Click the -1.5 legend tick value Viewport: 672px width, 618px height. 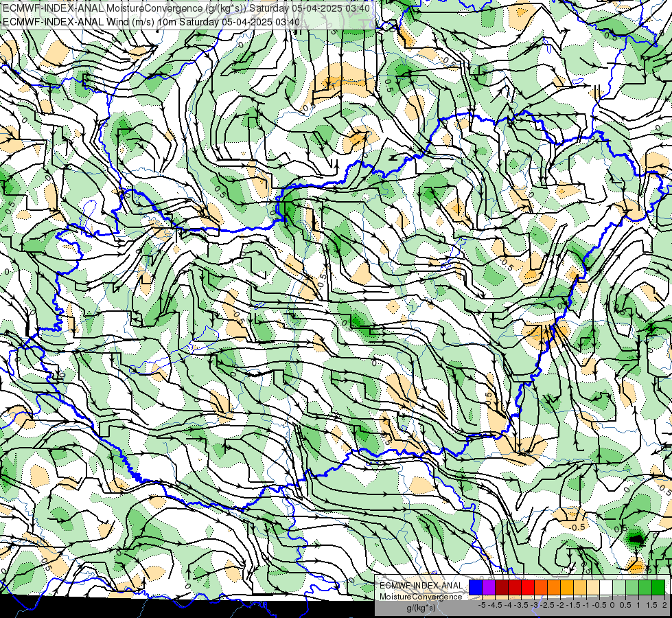573,605
